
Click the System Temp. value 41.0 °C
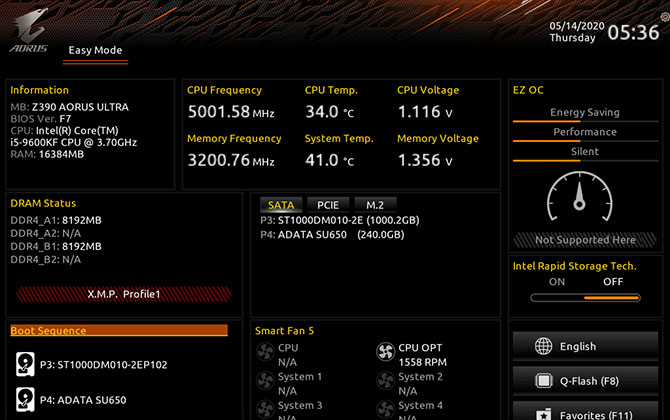tap(329, 160)
